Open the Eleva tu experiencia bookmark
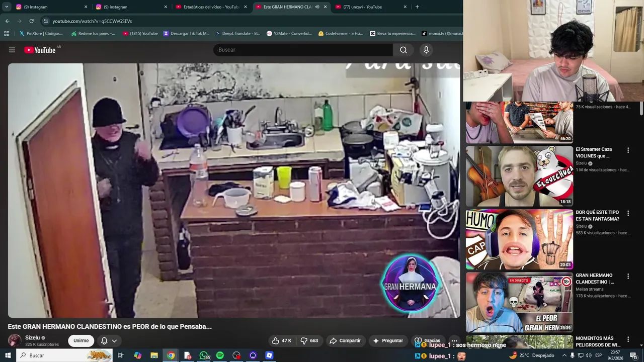Screen dimensions: 644x362 coord(392,33)
